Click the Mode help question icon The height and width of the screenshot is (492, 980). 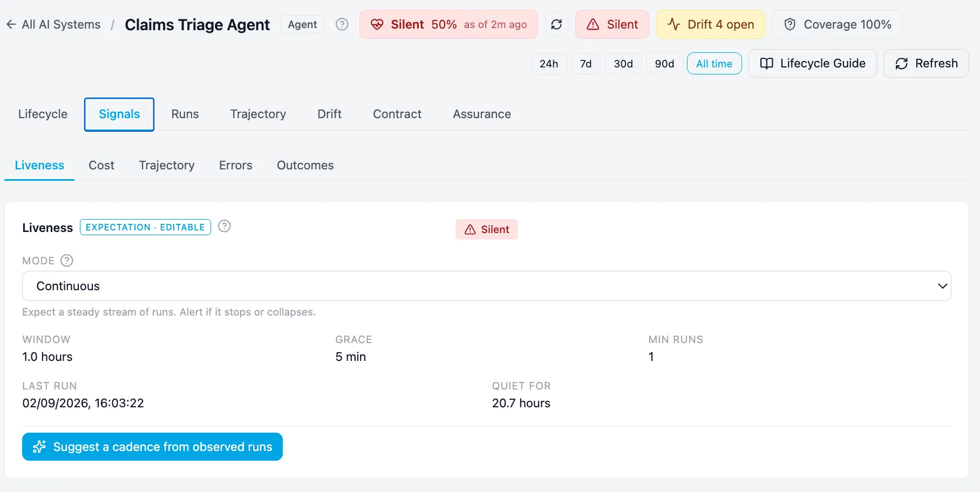pos(67,261)
